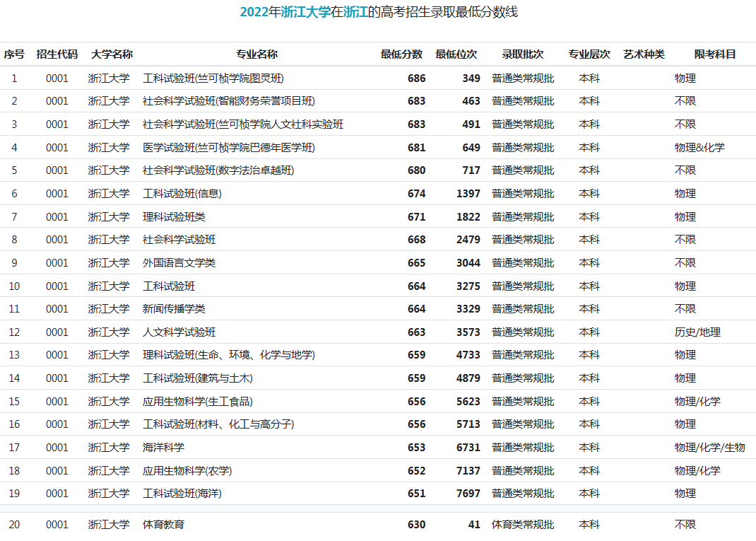Click the 序号 column header
756x541 pixels.
14,54
